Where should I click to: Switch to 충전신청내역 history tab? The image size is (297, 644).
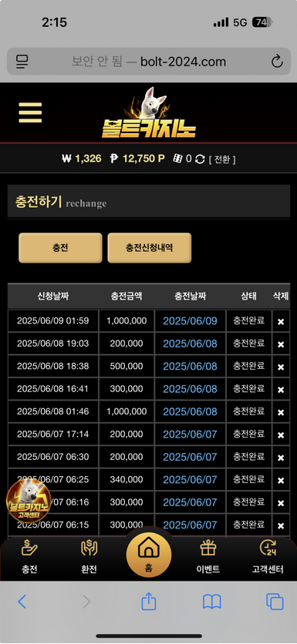150,247
